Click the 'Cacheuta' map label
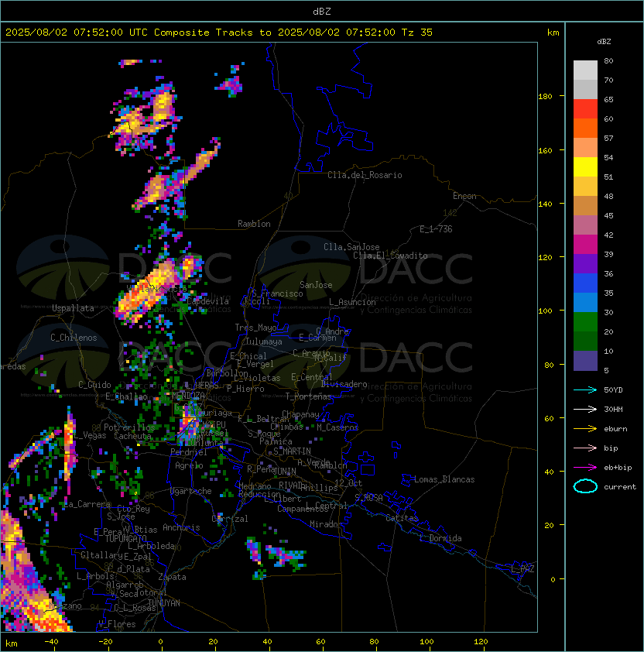The image size is (644, 652). tap(132, 436)
